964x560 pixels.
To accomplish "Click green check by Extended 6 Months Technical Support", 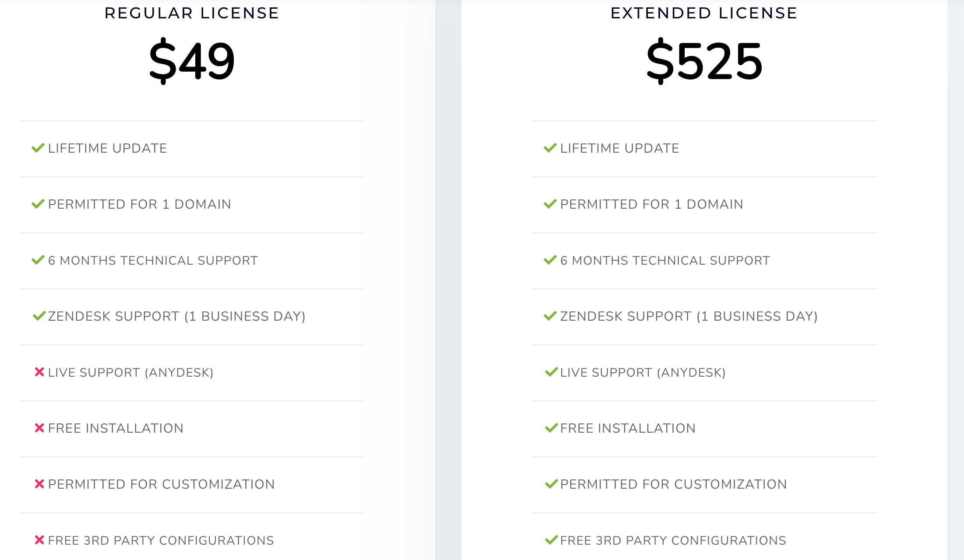I will click(550, 260).
